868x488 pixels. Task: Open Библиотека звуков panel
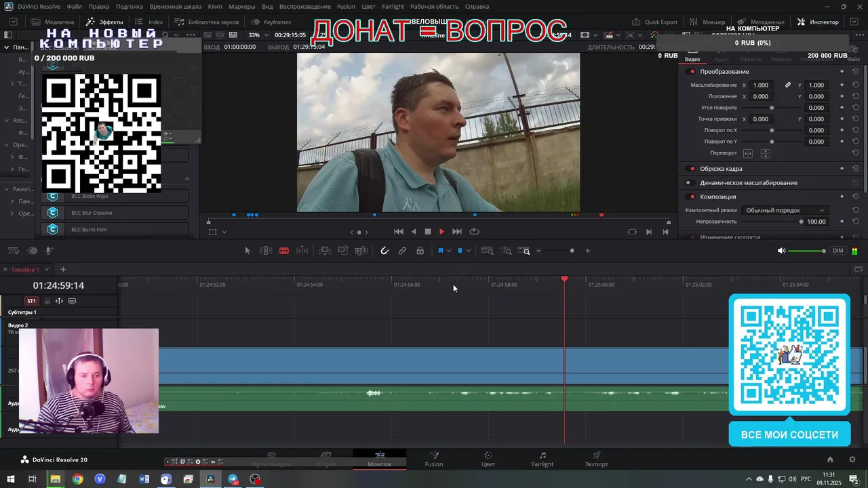click(207, 22)
